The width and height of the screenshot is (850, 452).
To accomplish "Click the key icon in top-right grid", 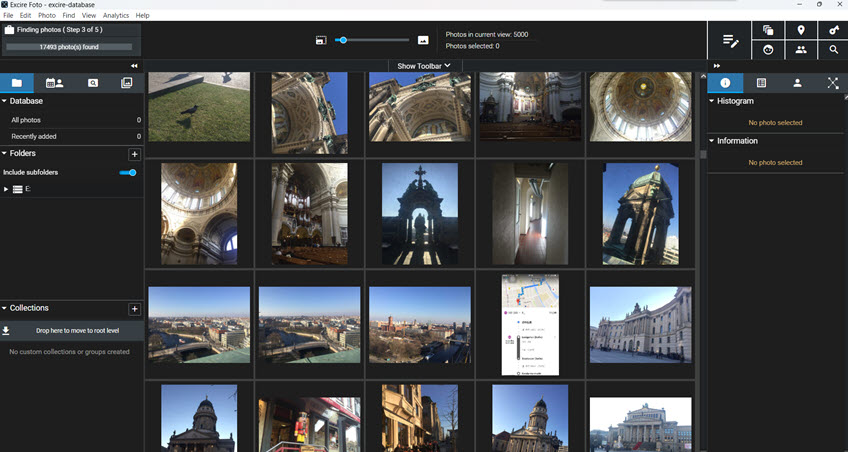I will pos(834,30).
